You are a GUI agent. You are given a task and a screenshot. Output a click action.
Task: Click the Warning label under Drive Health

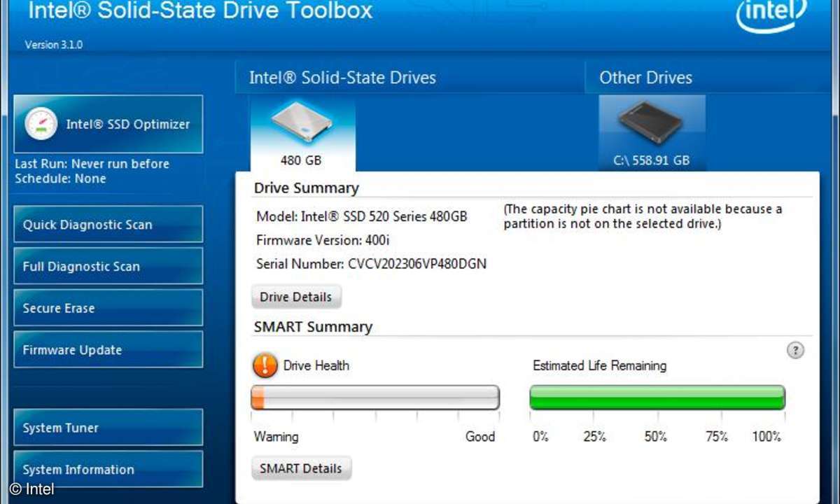tap(276, 437)
